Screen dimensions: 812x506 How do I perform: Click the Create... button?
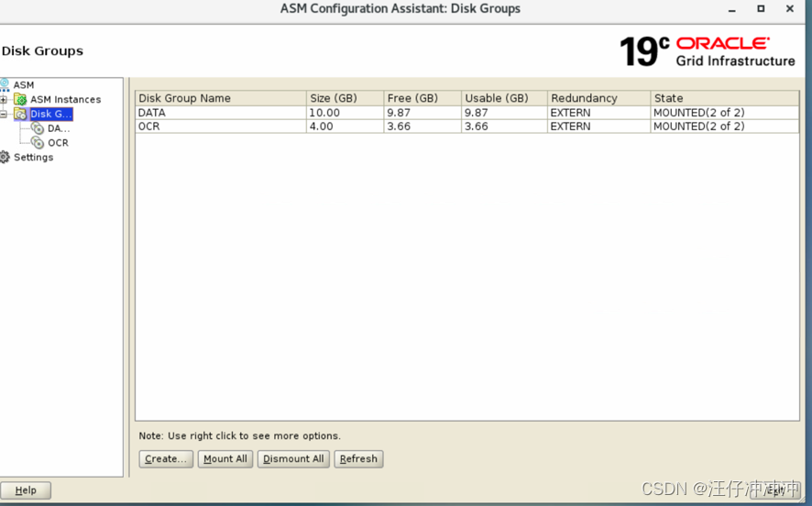(x=166, y=459)
